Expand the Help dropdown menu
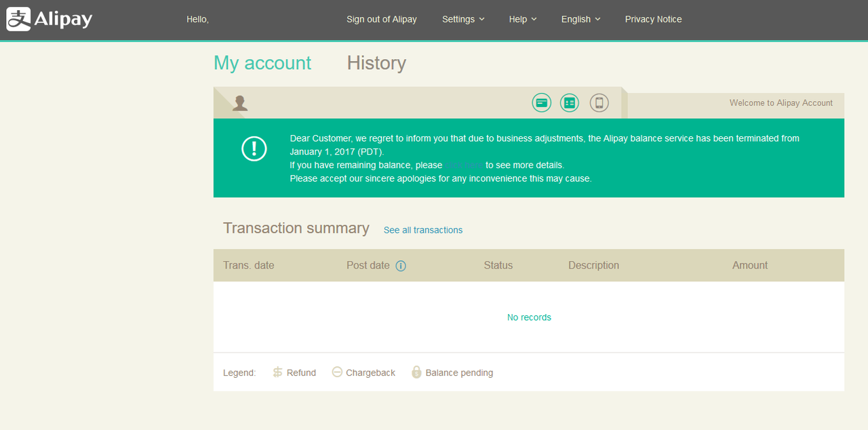Screen dimensions: 868x430 [x=523, y=19]
